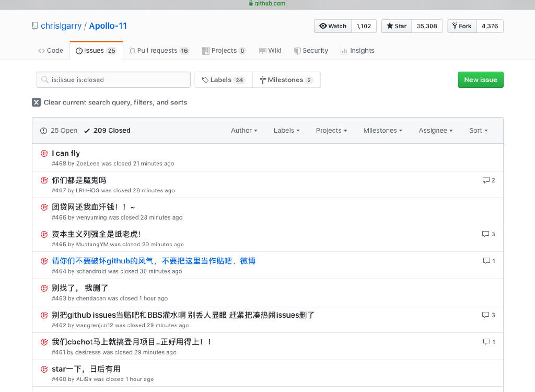The image size is (535, 392).
Task: Click closed-issue icon for issue #463
Action: click(44, 288)
